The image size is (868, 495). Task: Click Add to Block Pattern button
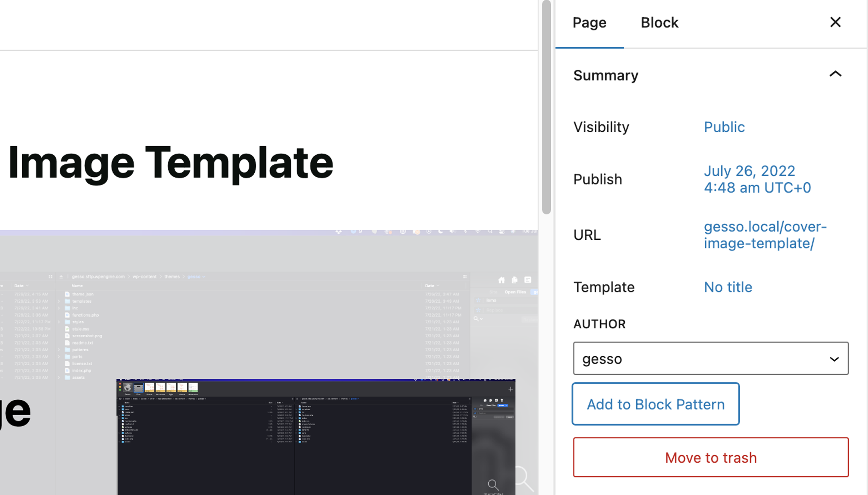(x=656, y=404)
